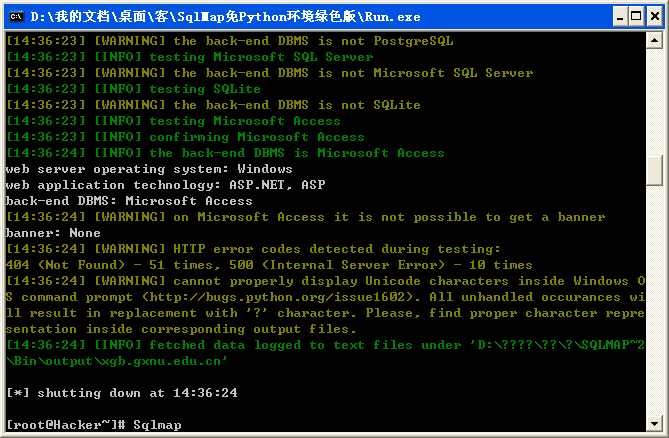669x438 pixels.
Task: Click the bugs.python.org issue1602 URL
Action: pyautogui.click(x=277, y=297)
